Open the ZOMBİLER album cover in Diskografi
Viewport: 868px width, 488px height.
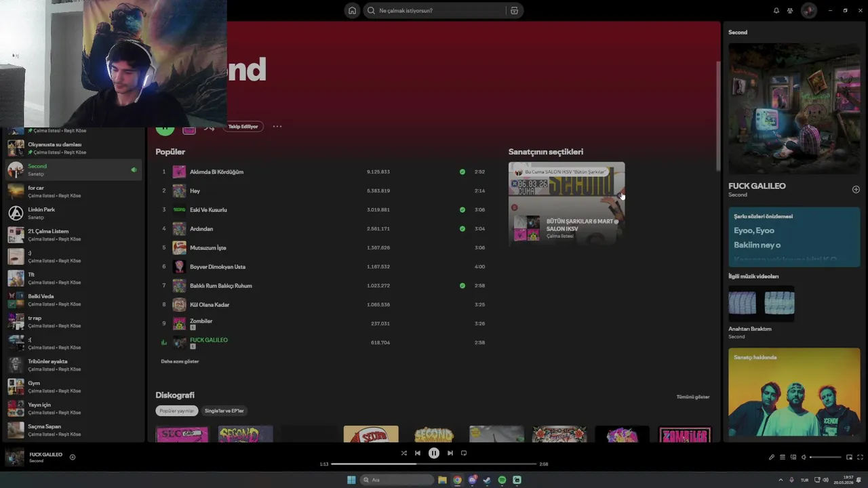coord(685,434)
